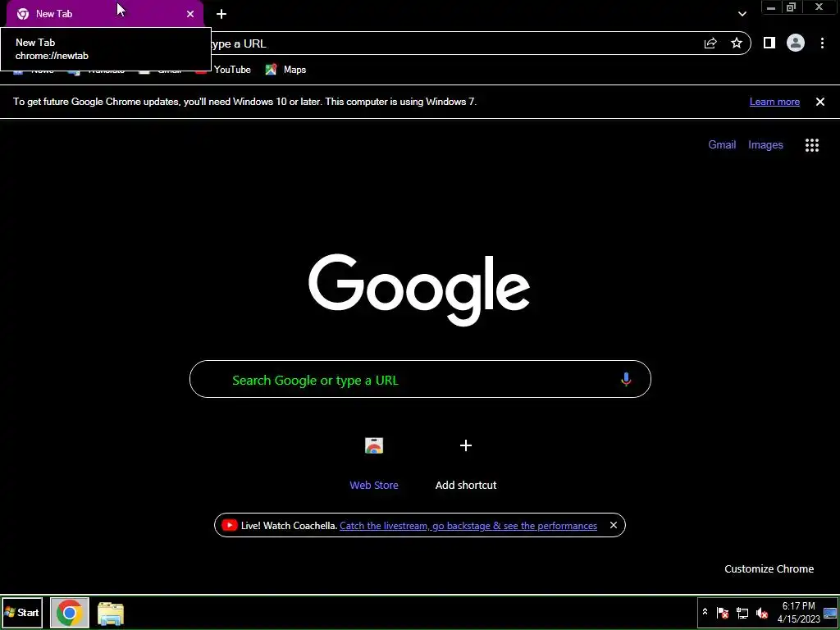Show hidden tray icons arrow
Screen dimensions: 840x630
[705, 612]
